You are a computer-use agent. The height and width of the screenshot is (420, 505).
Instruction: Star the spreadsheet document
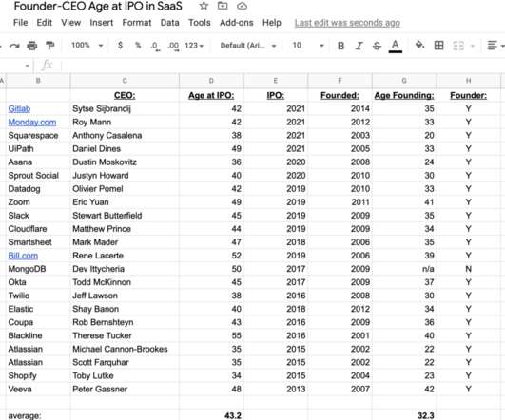coord(204,6)
